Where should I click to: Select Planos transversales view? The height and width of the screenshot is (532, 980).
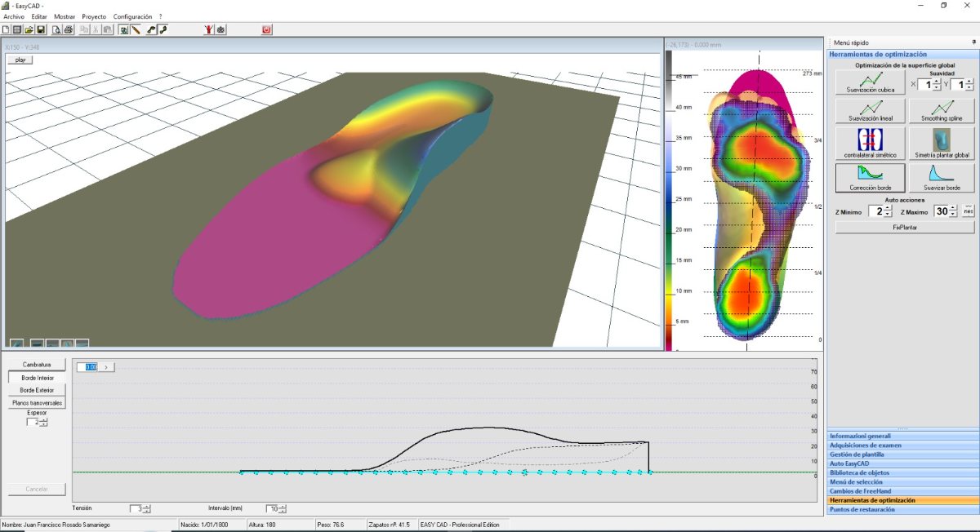pyautogui.click(x=37, y=403)
